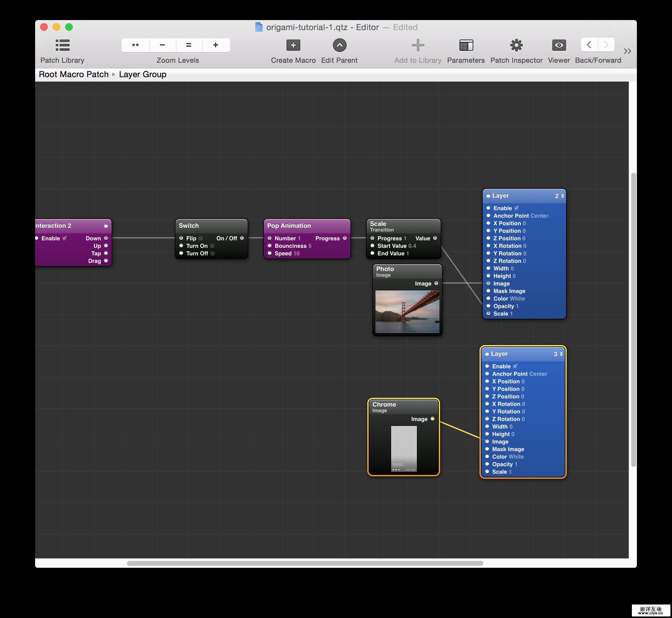Image resolution: width=672 pixels, height=618 pixels.
Task: Expand toolbar overflow chevrons
Action: pyautogui.click(x=627, y=51)
